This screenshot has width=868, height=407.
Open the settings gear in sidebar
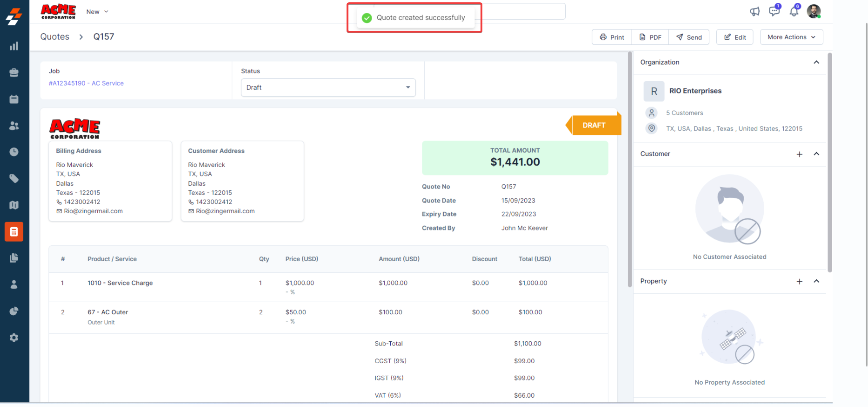point(14,338)
